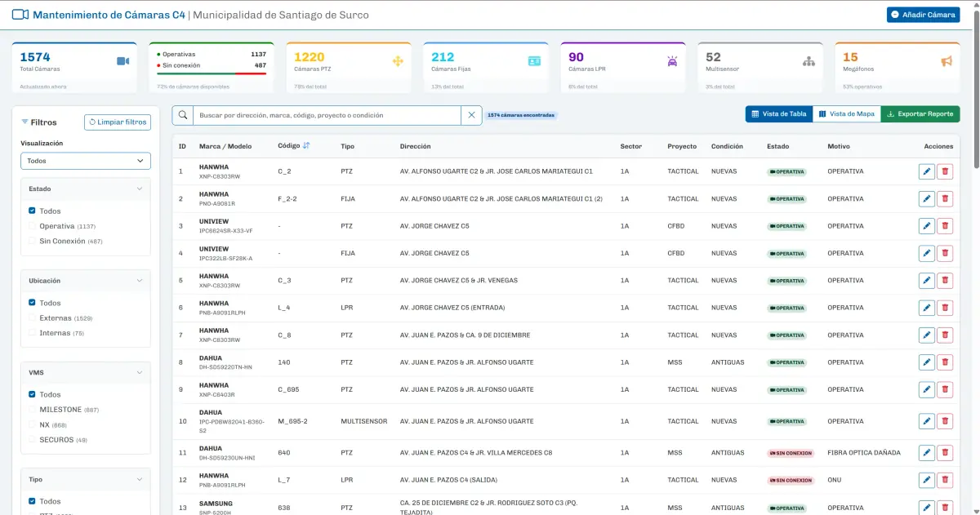This screenshot has width=980, height=515.
Task: Sort by the Código column arrows
Action: tap(306, 146)
